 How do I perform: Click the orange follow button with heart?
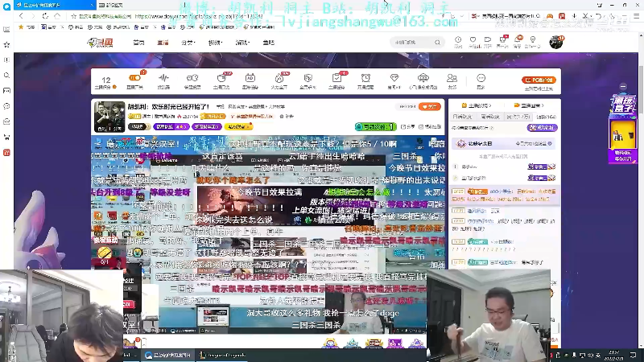tap(430, 107)
